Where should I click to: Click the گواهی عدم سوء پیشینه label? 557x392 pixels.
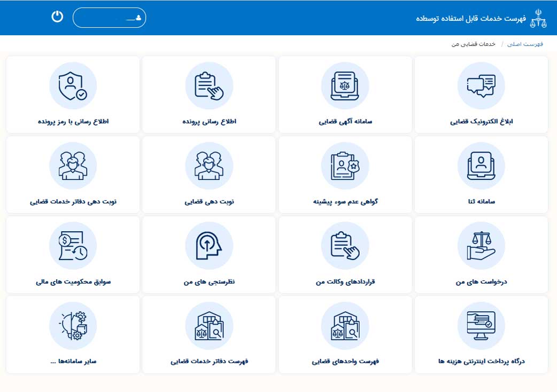point(345,201)
